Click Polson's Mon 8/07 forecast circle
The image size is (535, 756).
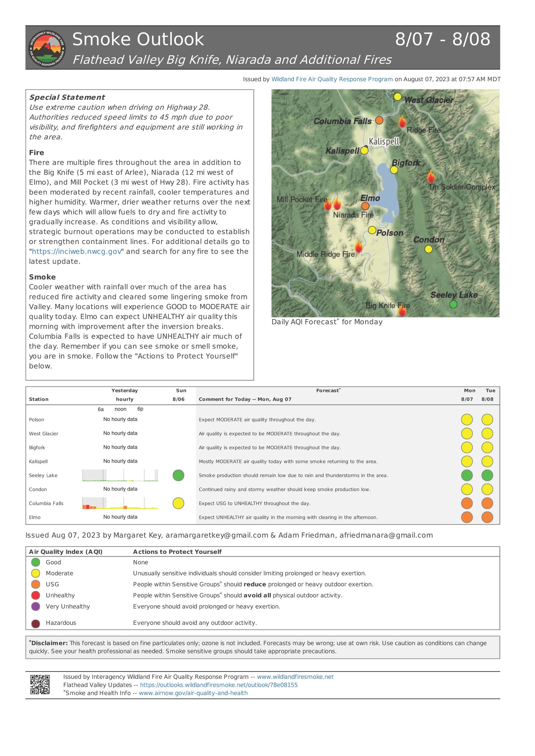point(467,420)
